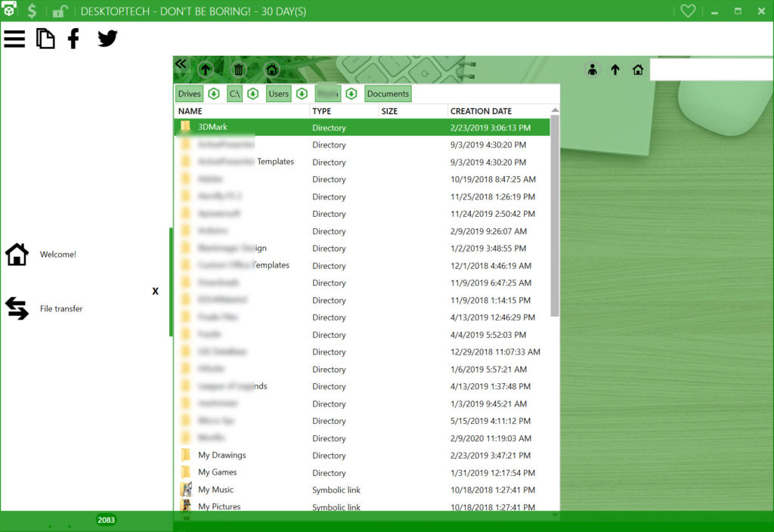Sort by Creation Date column header
Image resolution: width=774 pixels, height=532 pixels.
pyautogui.click(x=481, y=111)
